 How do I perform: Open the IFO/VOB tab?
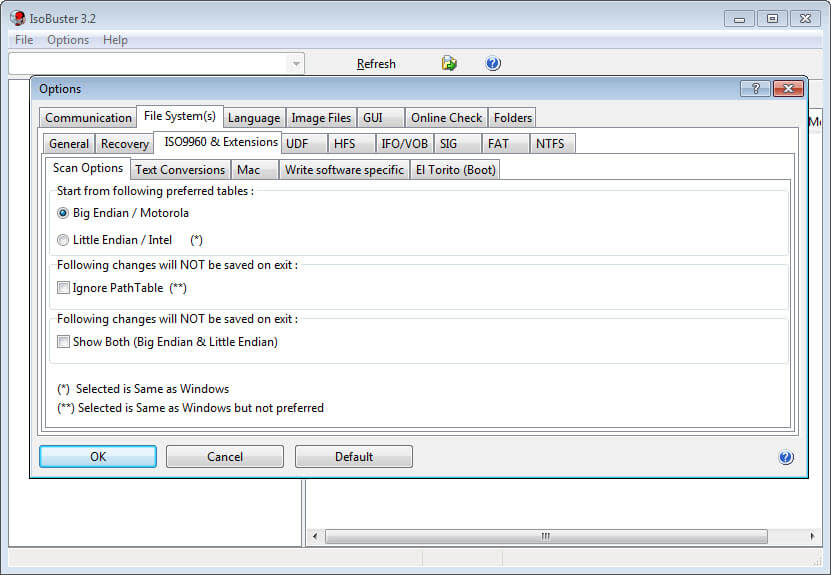[404, 144]
